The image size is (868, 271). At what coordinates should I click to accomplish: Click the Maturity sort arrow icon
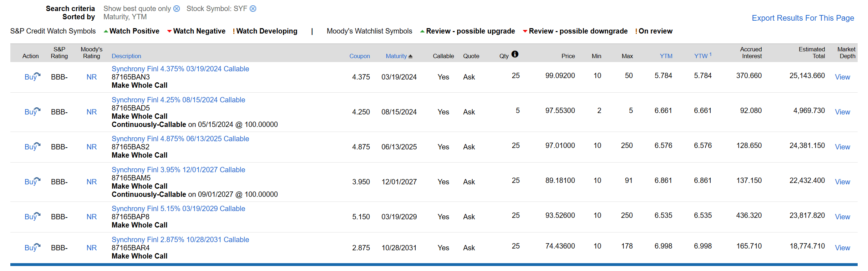410,56
